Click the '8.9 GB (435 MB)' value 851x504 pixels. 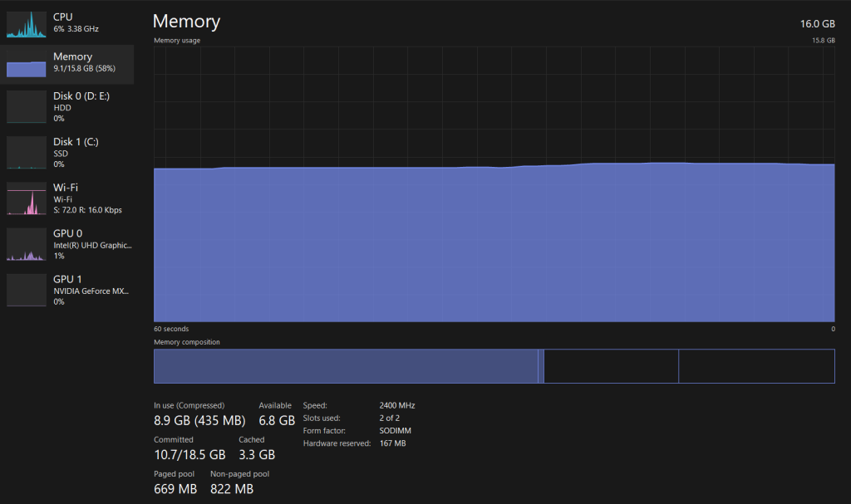(199, 420)
